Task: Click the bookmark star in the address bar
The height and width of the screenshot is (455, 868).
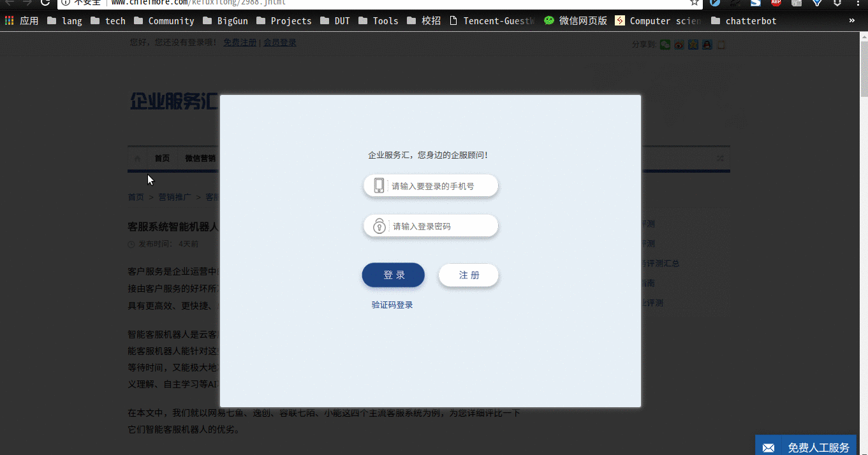Action: (x=695, y=3)
